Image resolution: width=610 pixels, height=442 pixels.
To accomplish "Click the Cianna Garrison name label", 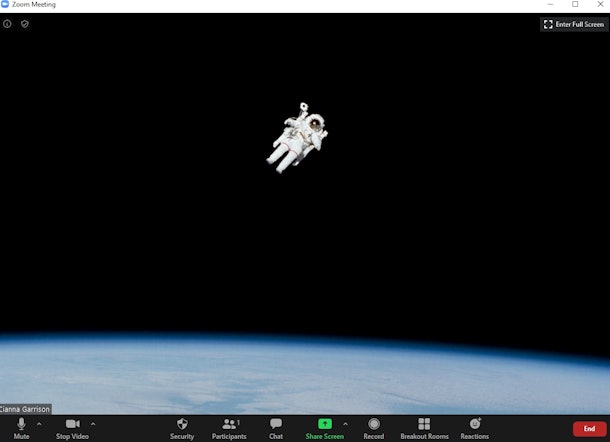I will click(25, 409).
